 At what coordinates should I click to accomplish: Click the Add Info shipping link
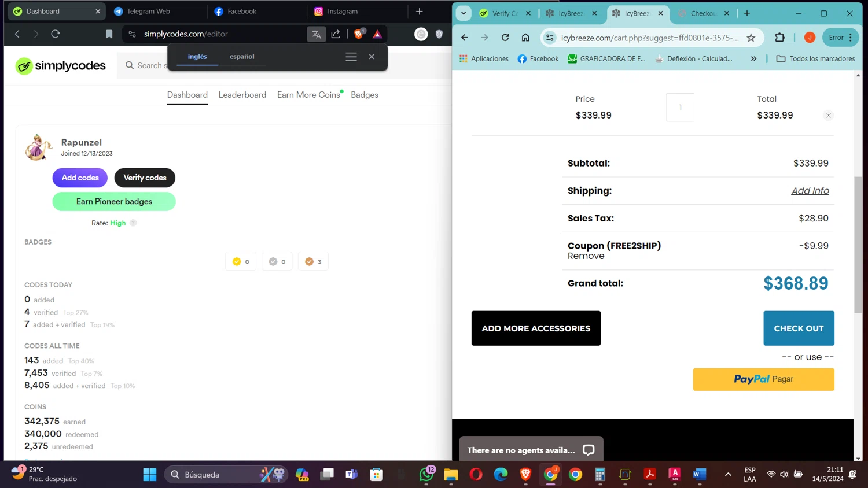[x=810, y=191]
